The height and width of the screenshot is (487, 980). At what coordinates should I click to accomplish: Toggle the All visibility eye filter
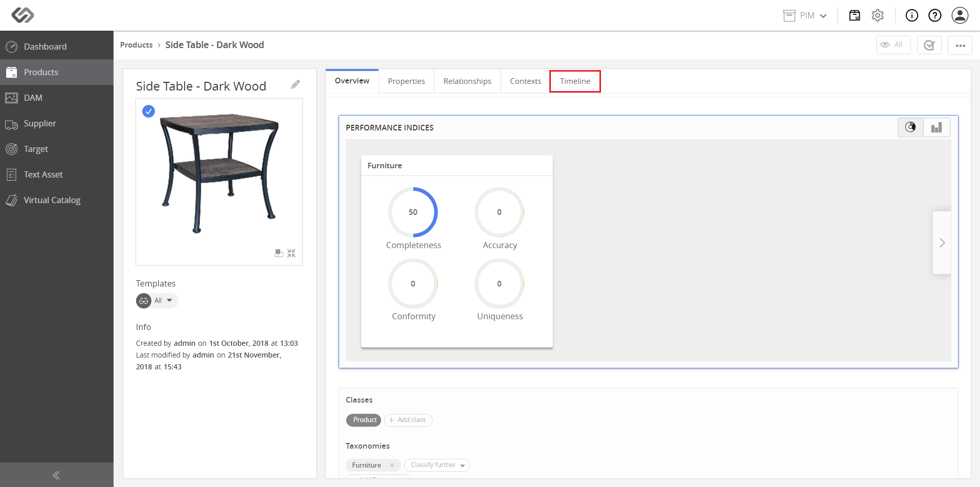point(893,45)
